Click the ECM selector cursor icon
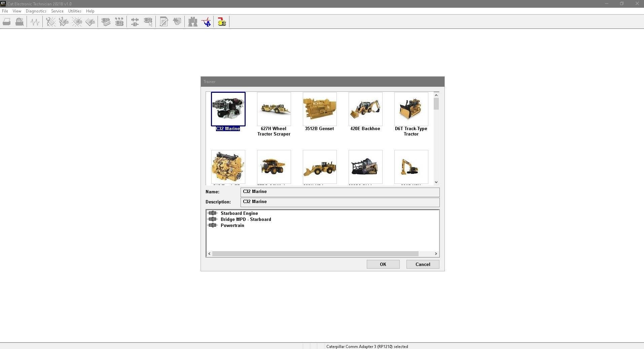This screenshot has width=644, height=349. click(148, 22)
